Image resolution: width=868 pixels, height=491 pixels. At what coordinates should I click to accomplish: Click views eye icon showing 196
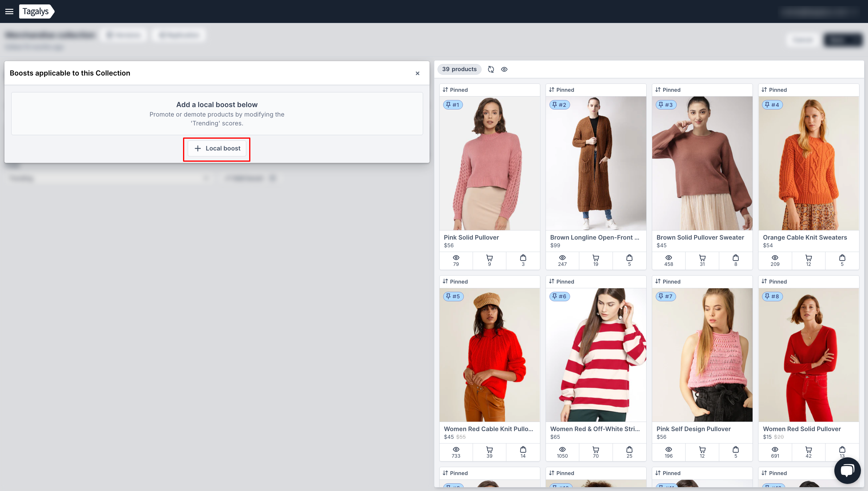coord(668,449)
